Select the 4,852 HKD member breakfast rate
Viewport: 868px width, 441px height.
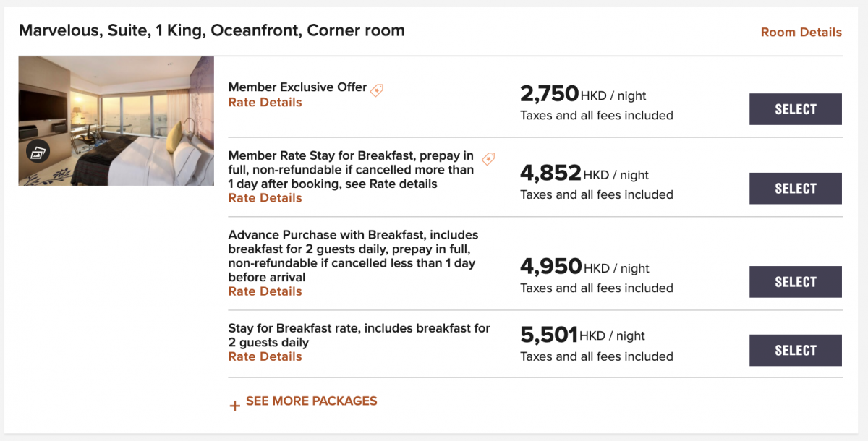(x=796, y=189)
